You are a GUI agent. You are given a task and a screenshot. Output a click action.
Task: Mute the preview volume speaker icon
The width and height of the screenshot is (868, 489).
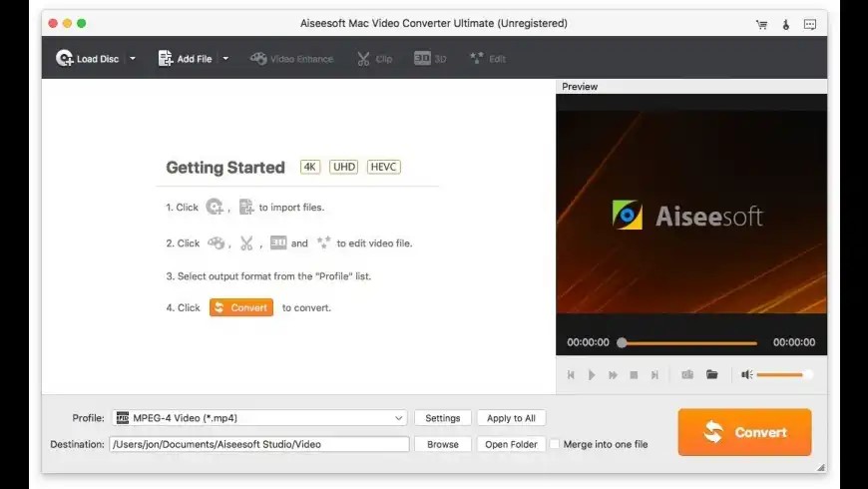coord(746,375)
